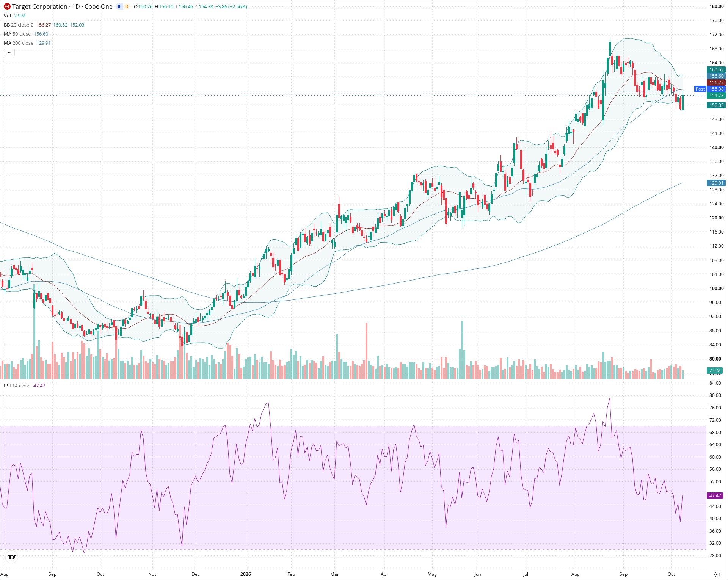This screenshot has width=728, height=580.
Task: Open time axis settings gear icon
Action: pyautogui.click(x=717, y=574)
